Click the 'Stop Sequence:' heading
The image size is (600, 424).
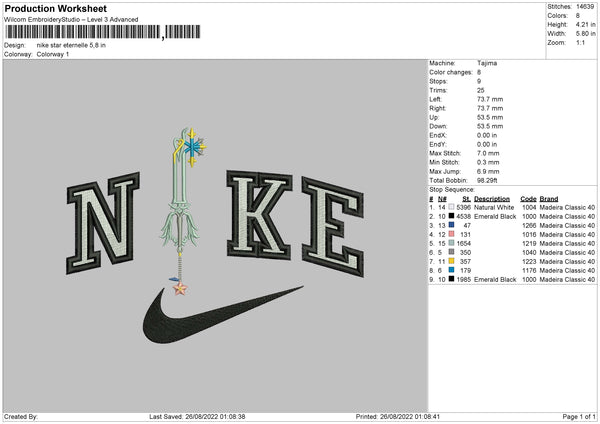pos(452,189)
